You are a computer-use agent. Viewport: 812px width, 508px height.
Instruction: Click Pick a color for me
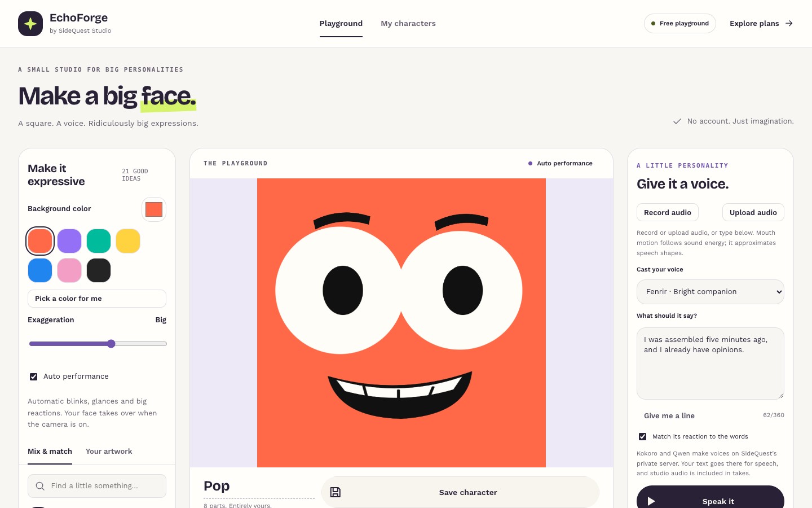pos(97,299)
